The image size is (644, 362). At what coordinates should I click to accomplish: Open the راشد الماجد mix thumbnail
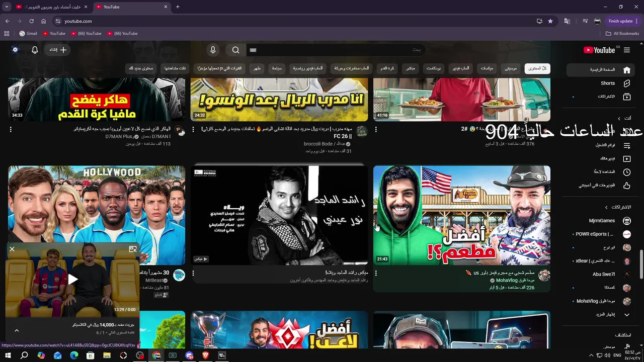click(279, 215)
